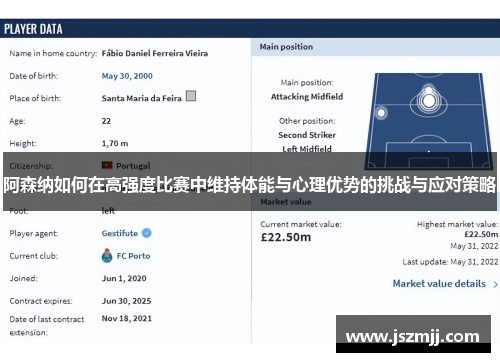Image resolution: width=500 pixels, height=362 pixels.
Task: Click the Second Striker position text
Action: (307, 135)
